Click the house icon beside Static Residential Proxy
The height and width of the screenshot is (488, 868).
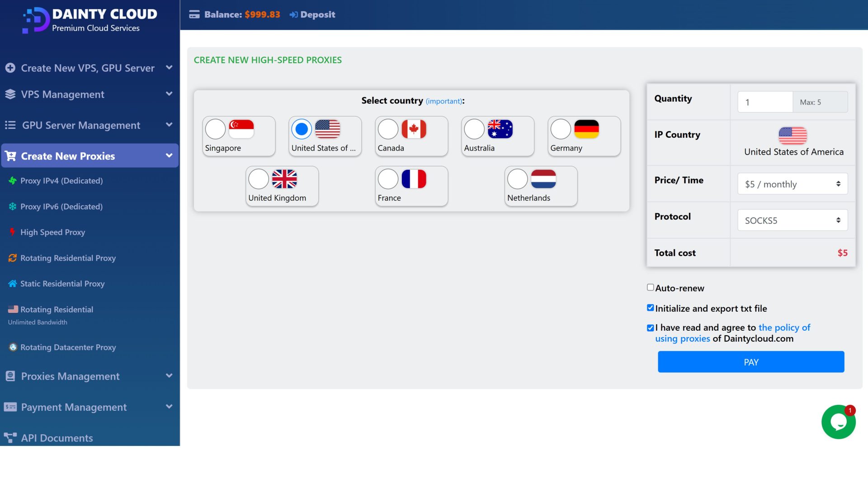13,283
